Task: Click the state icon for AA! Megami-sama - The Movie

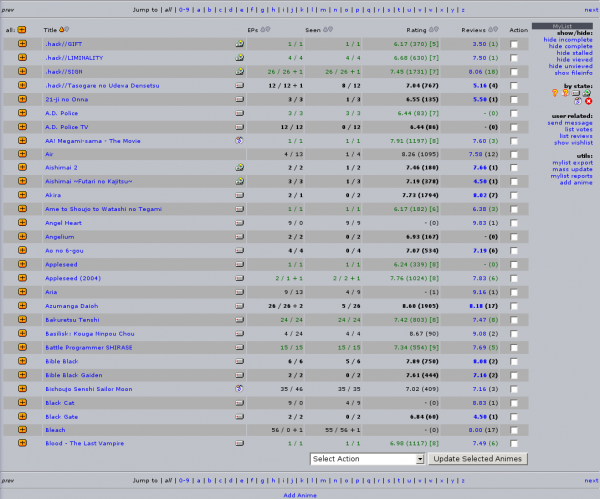Action: [239, 141]
